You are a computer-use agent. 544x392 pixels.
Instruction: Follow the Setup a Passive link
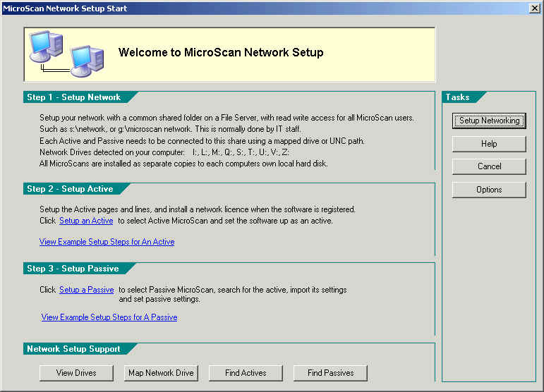(86, 290)
